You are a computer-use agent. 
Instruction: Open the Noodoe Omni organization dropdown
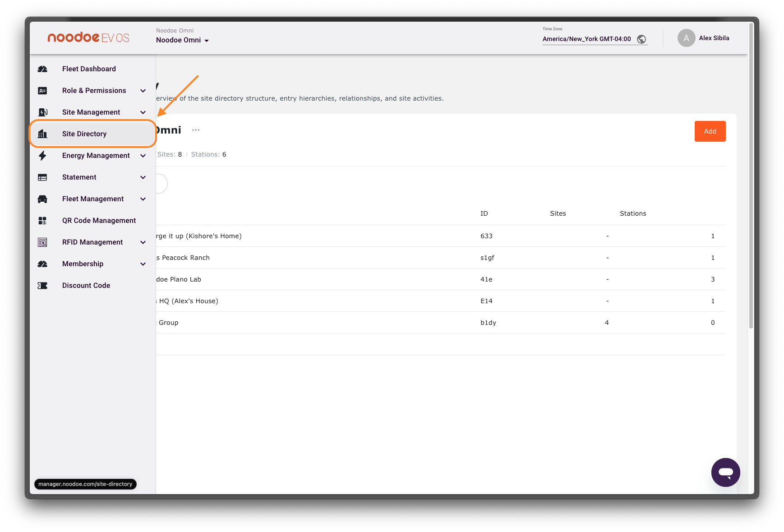pyautogui.click(x=182, y=40)
